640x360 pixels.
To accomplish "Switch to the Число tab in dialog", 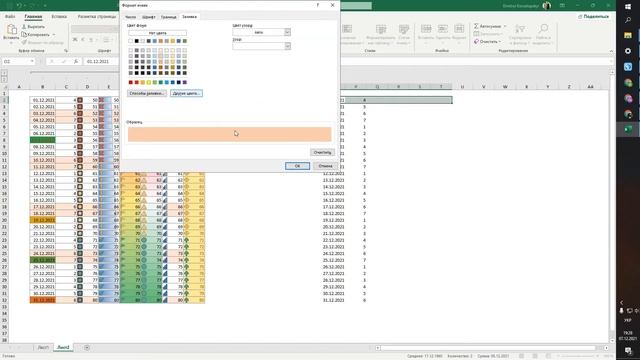I will tap(130, 17).
